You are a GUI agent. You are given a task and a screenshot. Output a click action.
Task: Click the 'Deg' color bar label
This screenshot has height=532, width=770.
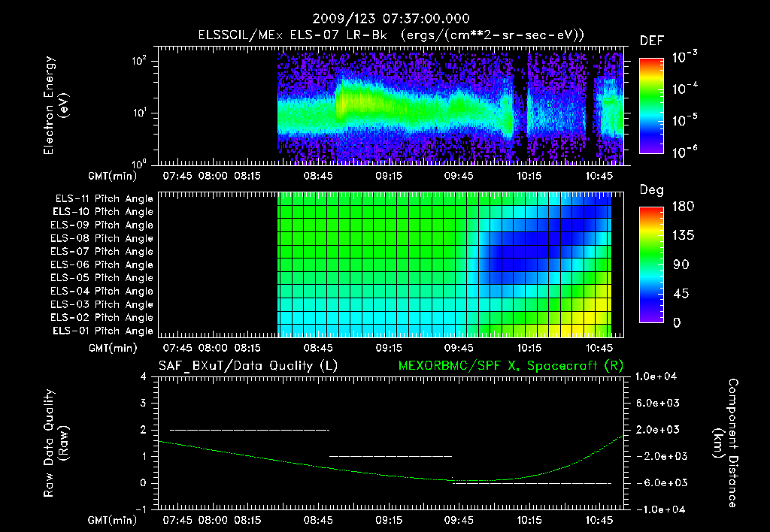[x=651, y=190]
